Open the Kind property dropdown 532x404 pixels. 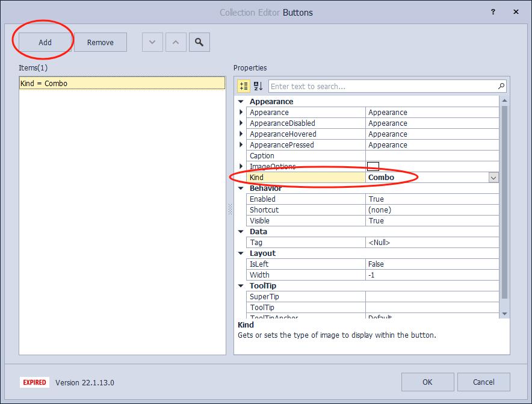tap(493, 178)
